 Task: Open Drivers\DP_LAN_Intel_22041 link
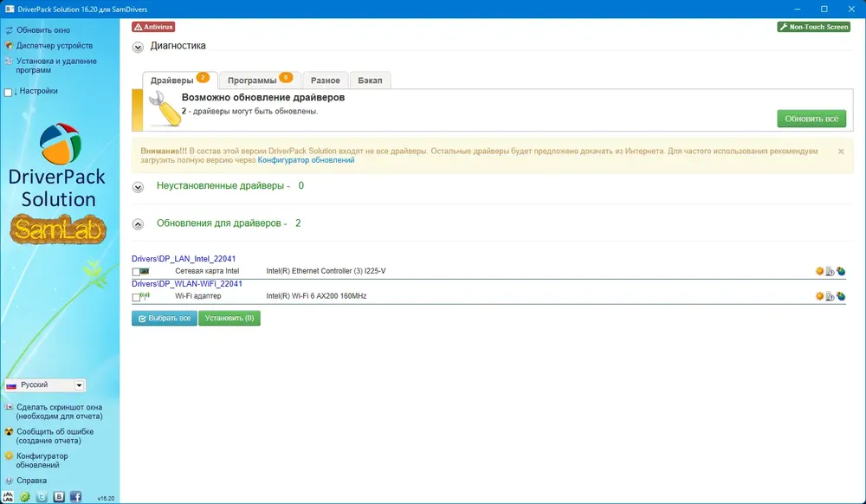(184, 258)
